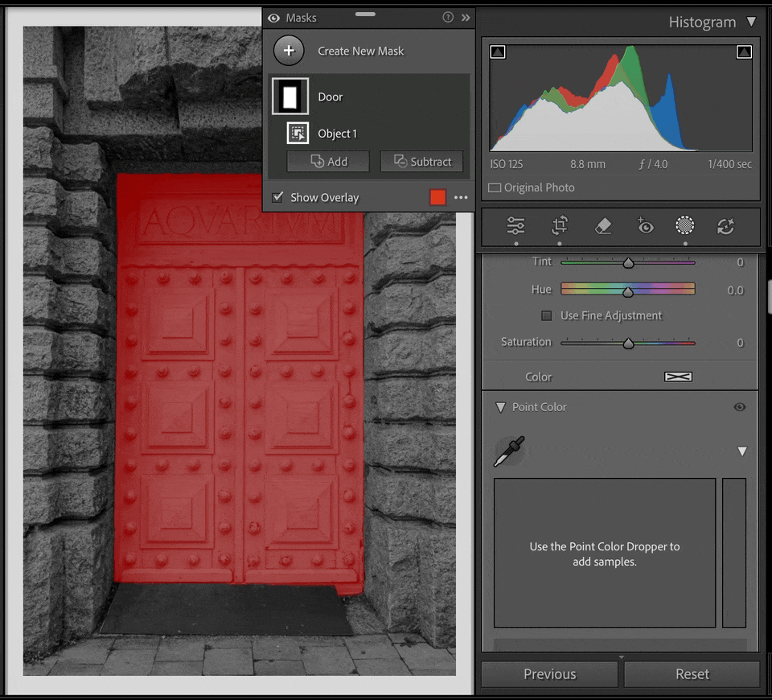Click the Subtract from mask button
Image resolution: width=772 pixels, height=700 pixels.
click(421, 162)
